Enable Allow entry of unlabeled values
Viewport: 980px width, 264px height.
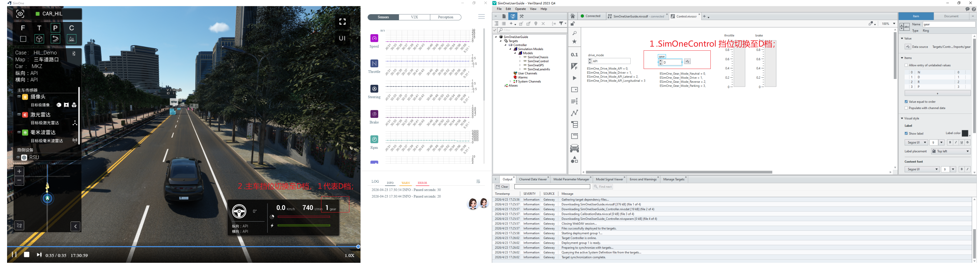(906, 65)
